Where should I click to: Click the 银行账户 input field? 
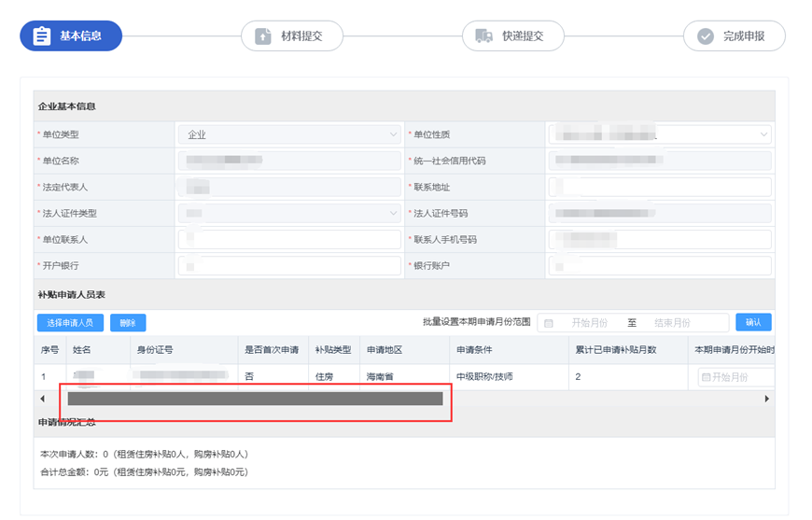point(658,266)
